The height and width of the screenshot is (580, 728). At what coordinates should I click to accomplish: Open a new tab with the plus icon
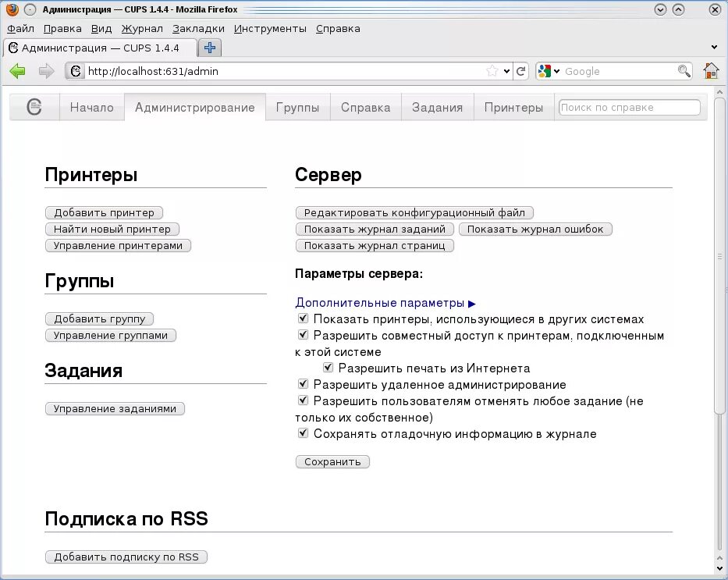click(209, 47)
